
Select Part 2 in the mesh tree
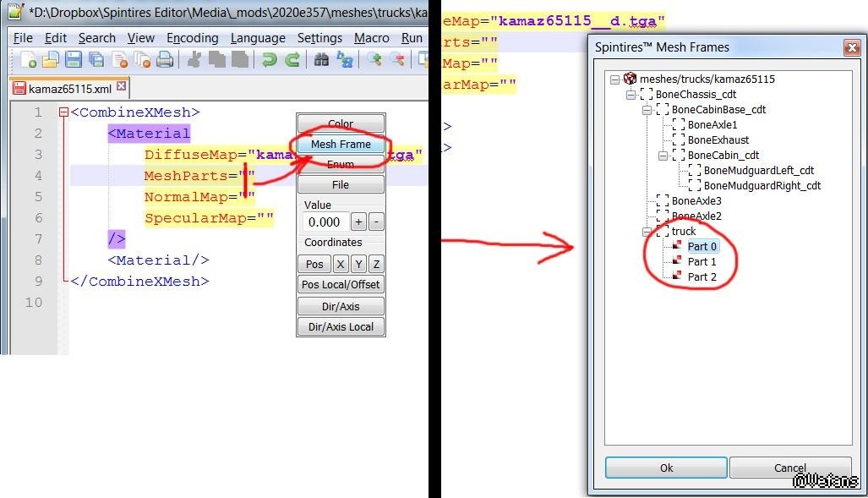702,276
